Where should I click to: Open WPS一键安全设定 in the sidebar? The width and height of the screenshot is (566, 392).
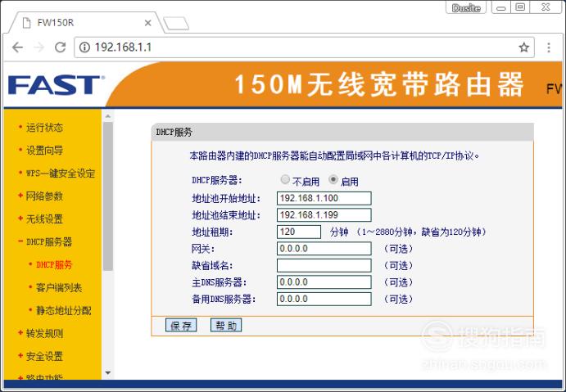tap(61, 173)
